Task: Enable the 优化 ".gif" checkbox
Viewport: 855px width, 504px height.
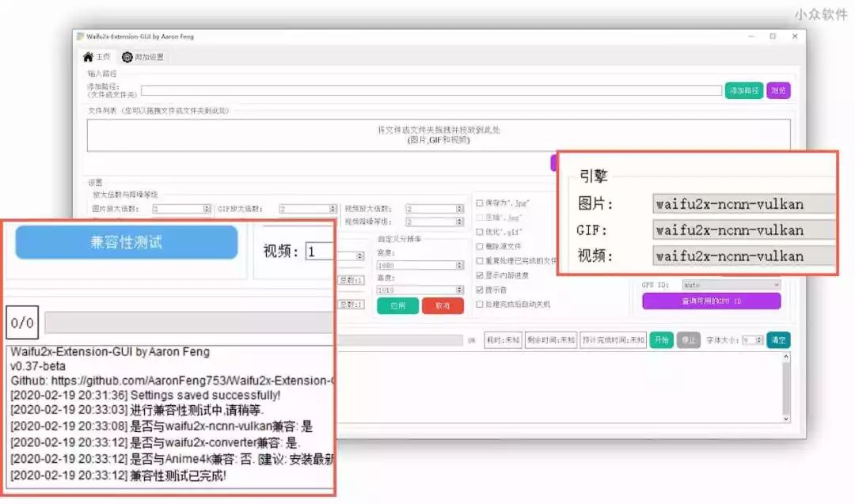Action: click(x=480, y=232)
